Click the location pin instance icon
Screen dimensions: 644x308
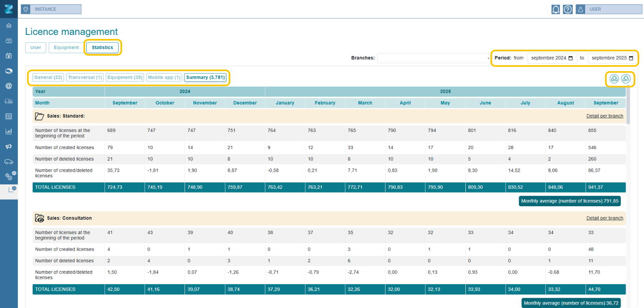coord(26,9)
